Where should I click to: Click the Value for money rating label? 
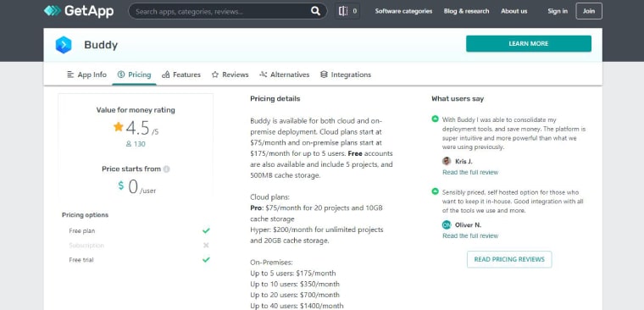point(136,110)
